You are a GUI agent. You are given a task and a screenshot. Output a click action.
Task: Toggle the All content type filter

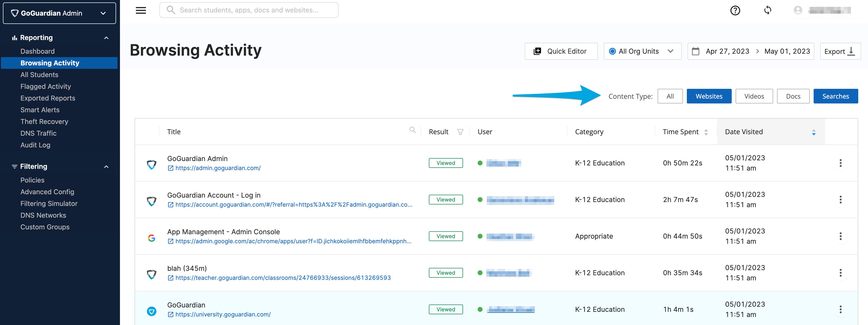(670, 96)
